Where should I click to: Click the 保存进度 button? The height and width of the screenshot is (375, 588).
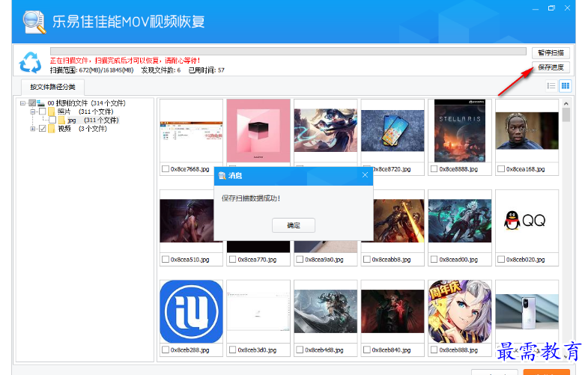[x=552, y=67]
